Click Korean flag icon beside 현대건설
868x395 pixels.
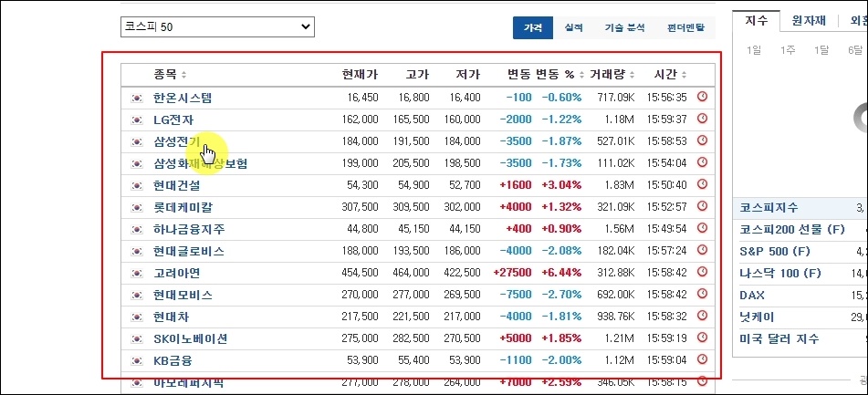136,186
